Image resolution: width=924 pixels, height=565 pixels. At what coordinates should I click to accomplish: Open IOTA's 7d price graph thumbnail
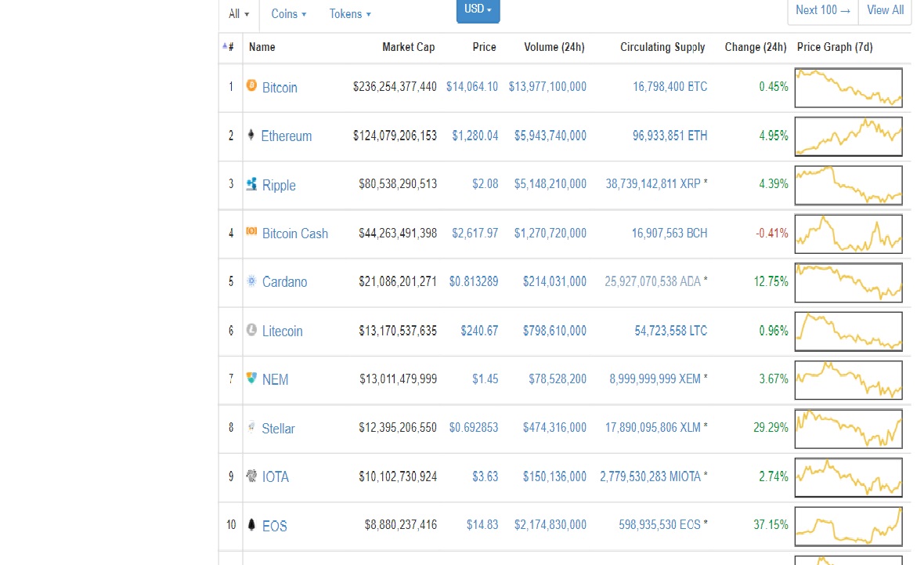848,478
